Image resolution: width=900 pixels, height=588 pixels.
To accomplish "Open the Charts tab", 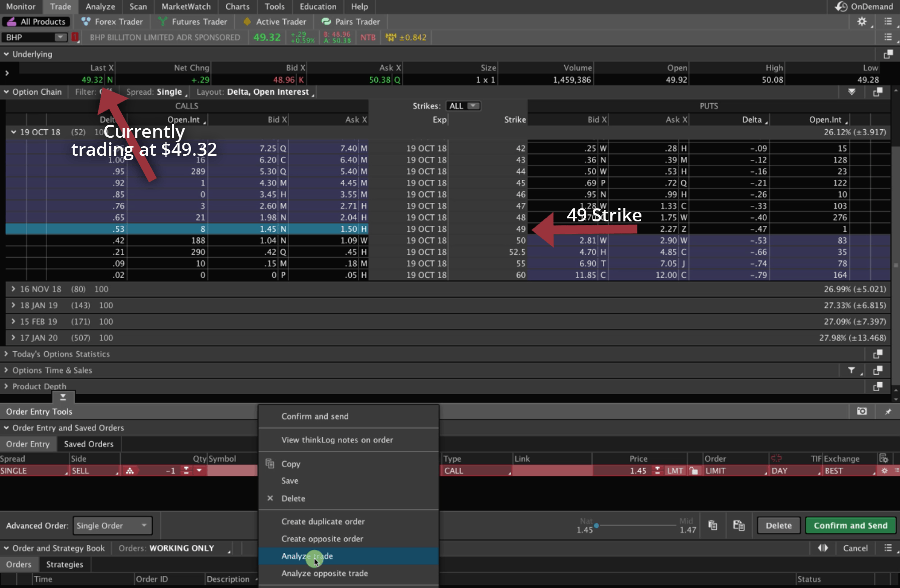I will 238,7.
